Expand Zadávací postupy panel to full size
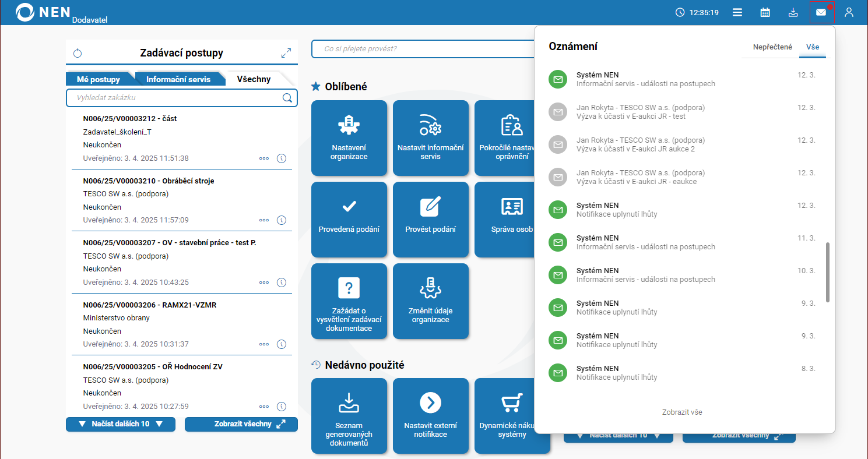 point(286,53)
